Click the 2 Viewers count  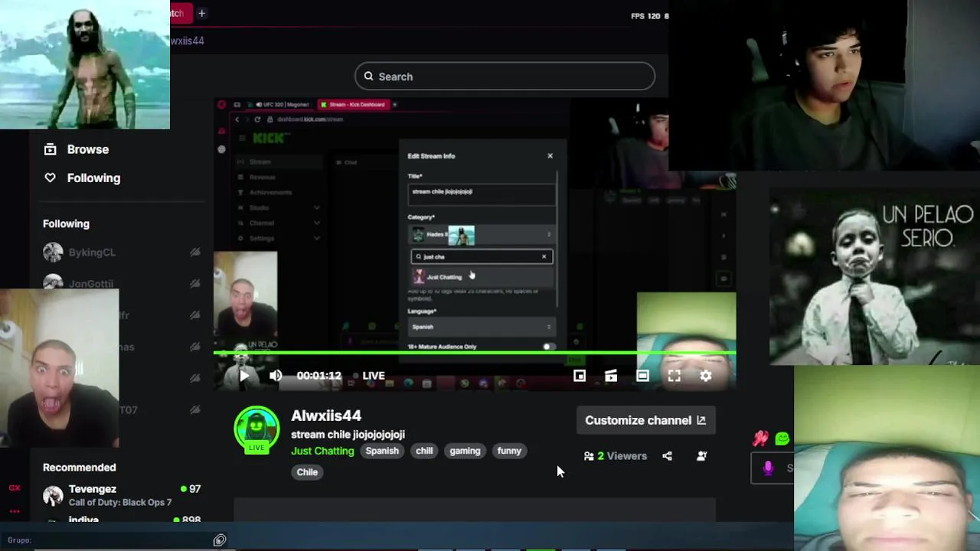pos(622,456)
